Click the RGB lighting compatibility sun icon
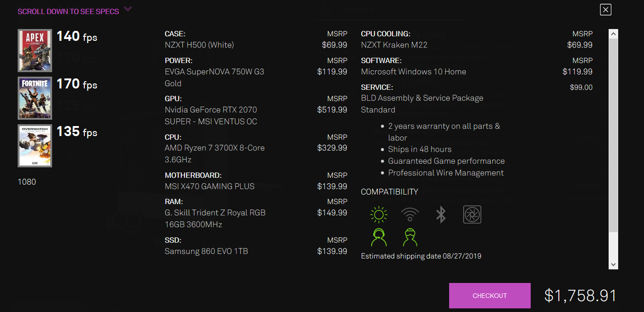This screenshot has width=644, height=312. tap(379, 214)
